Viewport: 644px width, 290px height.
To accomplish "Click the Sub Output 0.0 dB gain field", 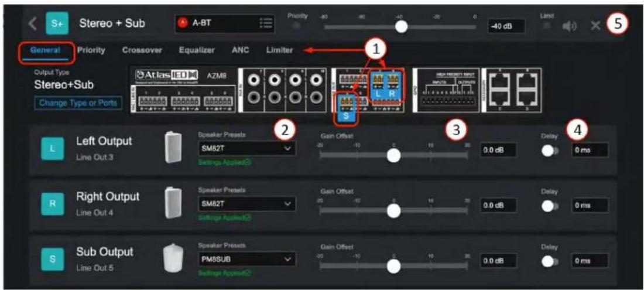I will click(x=498, y=261).
